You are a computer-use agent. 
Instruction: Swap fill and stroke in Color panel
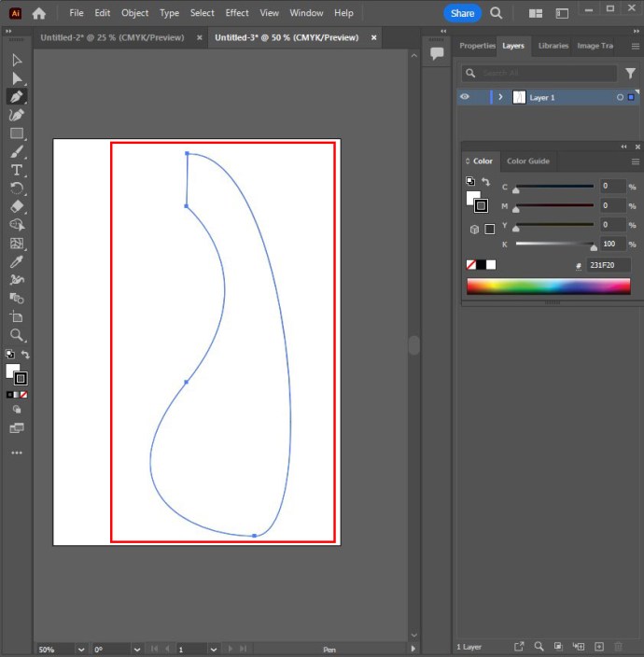[x=485, y=181]
